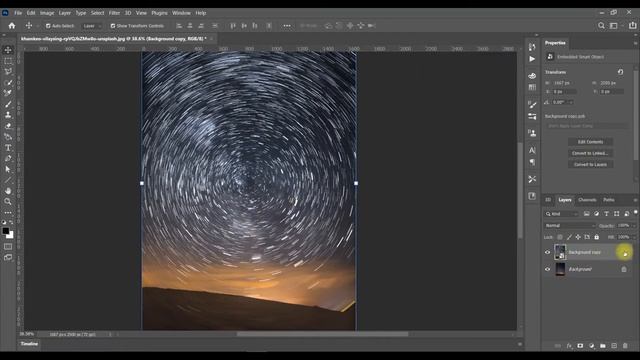Viewport: 640px width, 360px height.
Task: Click the Convert to Layers button
Action: pos(590,164)
